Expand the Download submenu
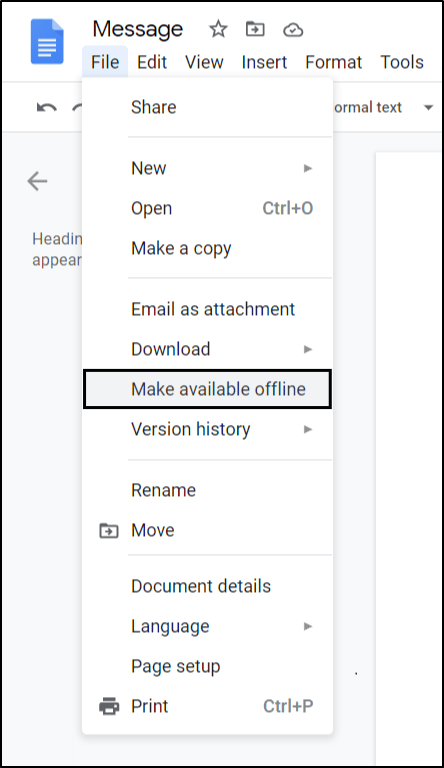 click(x=207, y=349)
